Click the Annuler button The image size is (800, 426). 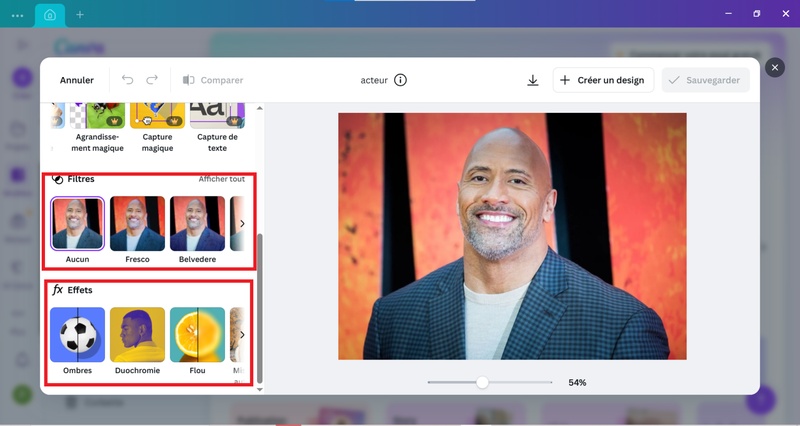[77, 80]
